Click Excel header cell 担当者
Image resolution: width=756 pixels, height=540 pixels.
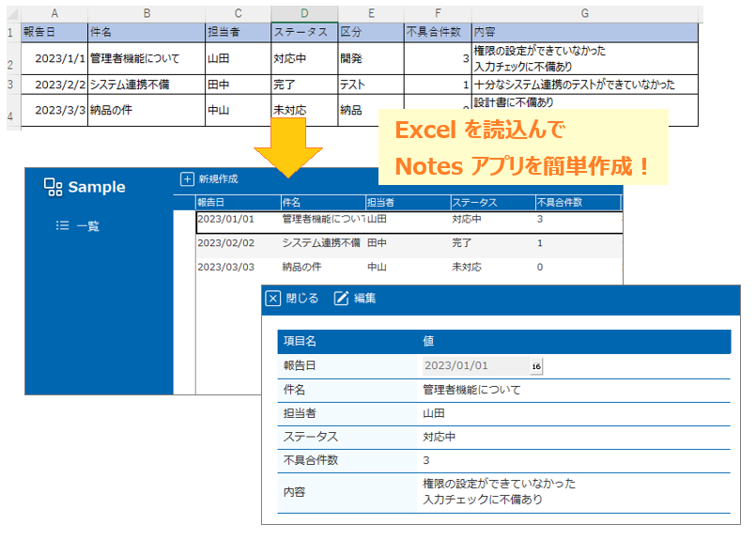[239, 32]
